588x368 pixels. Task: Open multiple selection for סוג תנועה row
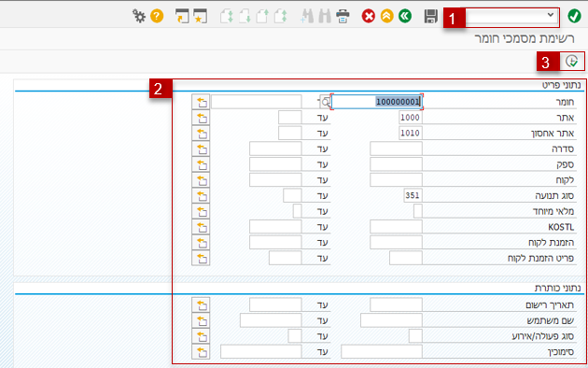click(201, 195)
